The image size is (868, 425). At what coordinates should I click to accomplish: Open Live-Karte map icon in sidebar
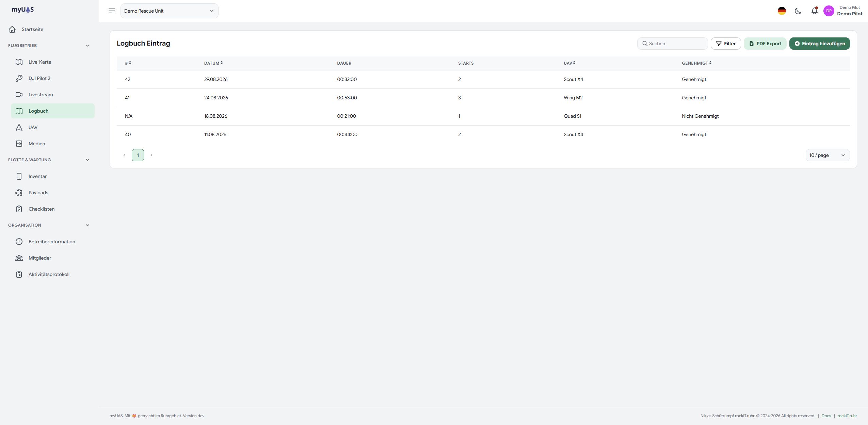click(19, 62)
